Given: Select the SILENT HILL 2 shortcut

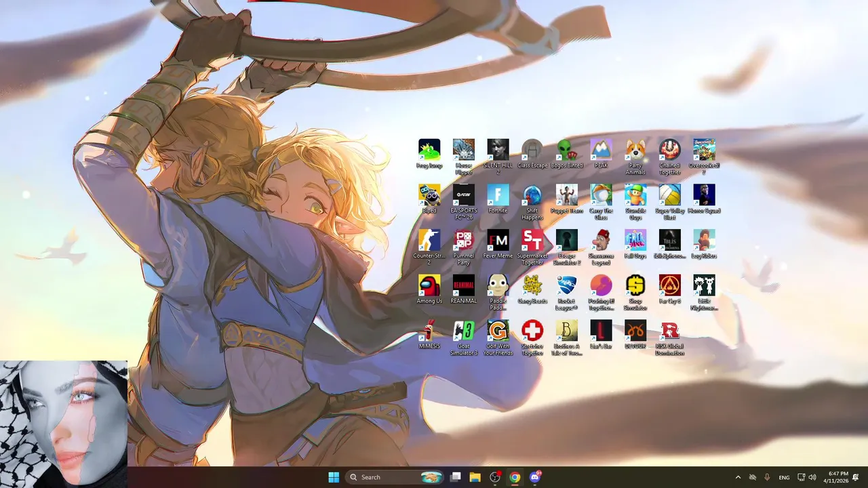Looking at the screenshot, I should (498, 157).
